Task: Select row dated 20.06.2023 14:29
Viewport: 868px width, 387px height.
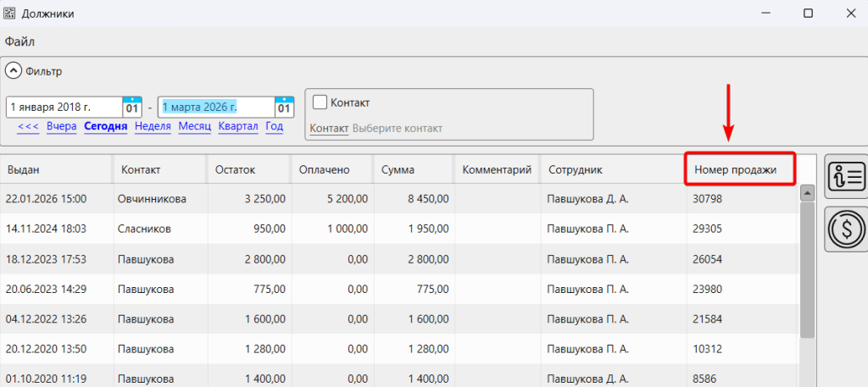Action: (x=398, y=289)
